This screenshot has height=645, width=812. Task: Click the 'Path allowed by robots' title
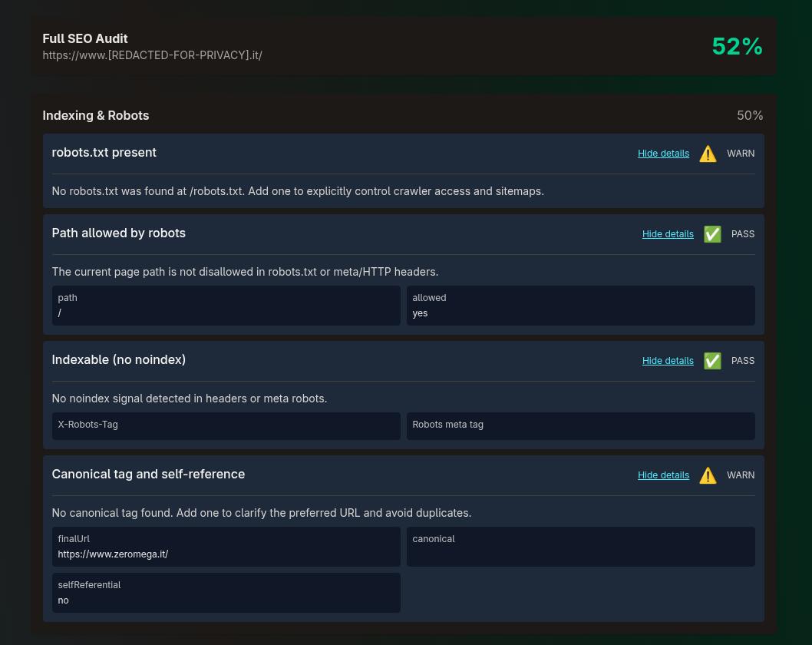(119, 233)
